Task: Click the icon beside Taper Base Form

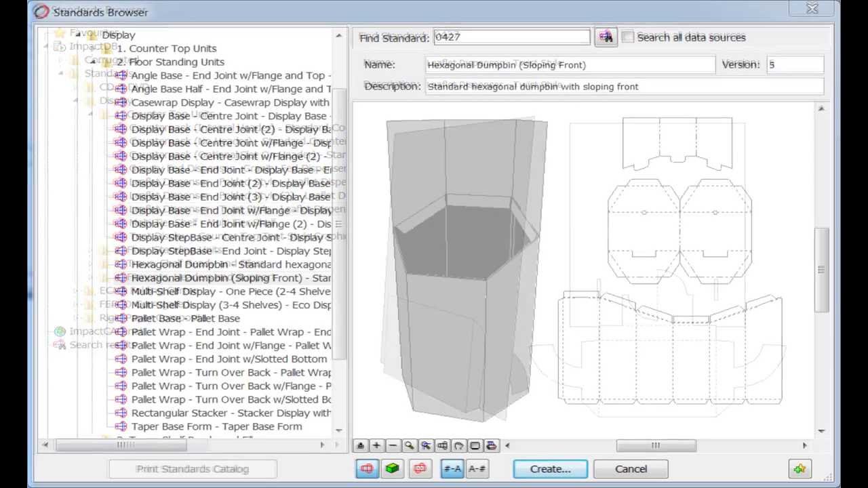Action: pos(121,426)
